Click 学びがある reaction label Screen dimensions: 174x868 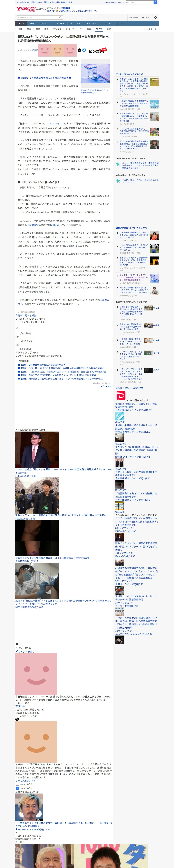[25, 333]
